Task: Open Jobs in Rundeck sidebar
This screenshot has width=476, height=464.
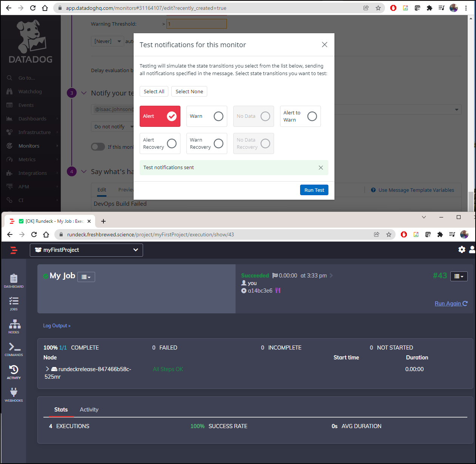Action: 14,304
